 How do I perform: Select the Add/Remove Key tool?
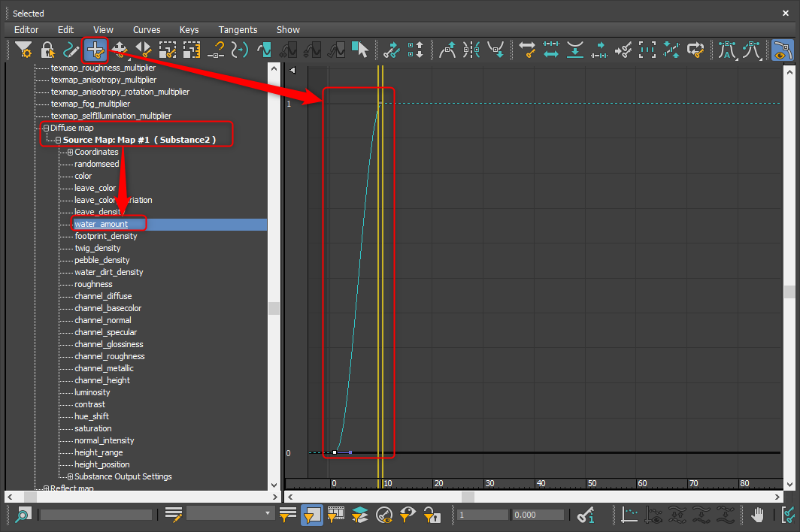click(x=95, y=50)
